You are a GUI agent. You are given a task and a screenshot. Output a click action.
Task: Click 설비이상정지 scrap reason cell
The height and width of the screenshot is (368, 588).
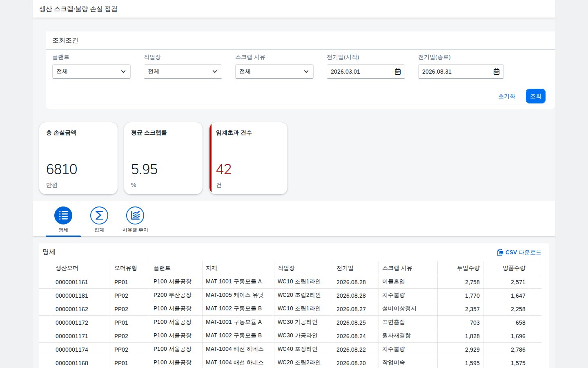(x=408, y=309)
